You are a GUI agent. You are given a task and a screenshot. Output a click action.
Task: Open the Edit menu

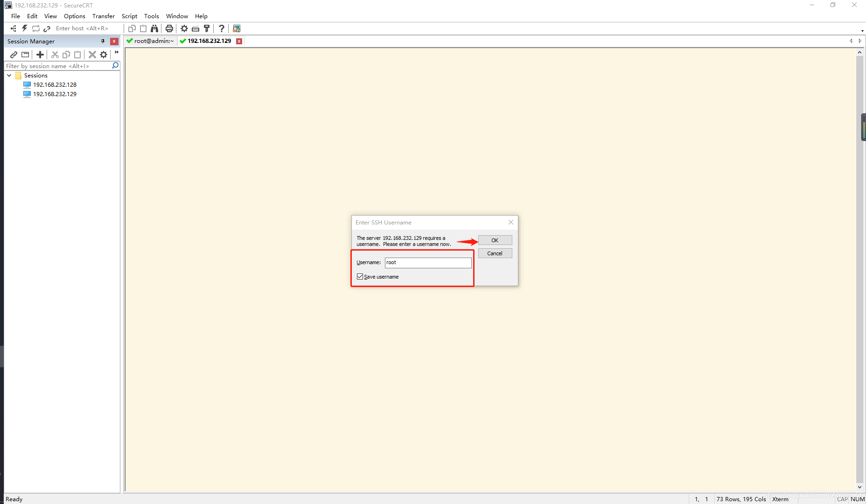click(32, 16)
